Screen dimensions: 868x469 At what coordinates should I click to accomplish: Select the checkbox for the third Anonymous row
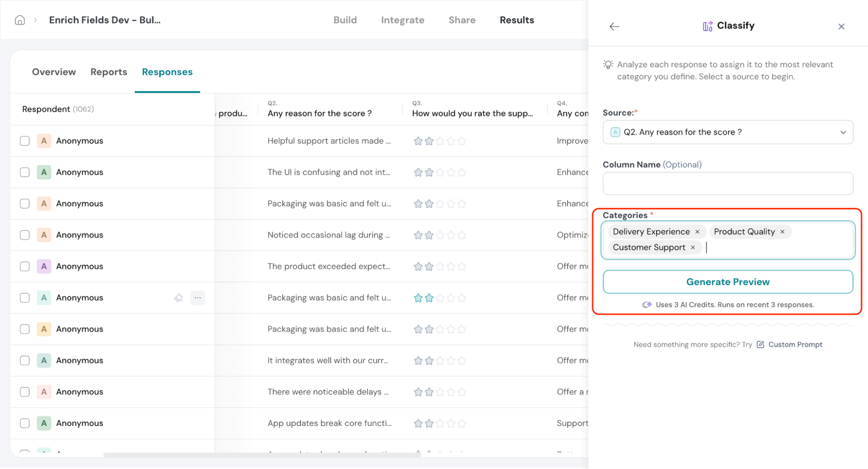pos(25,203)
